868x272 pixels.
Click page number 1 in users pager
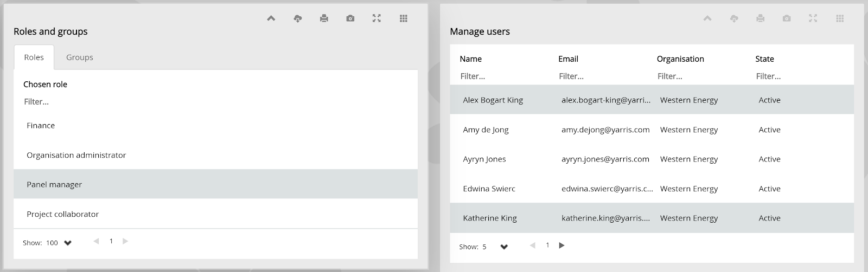[547, 245]
